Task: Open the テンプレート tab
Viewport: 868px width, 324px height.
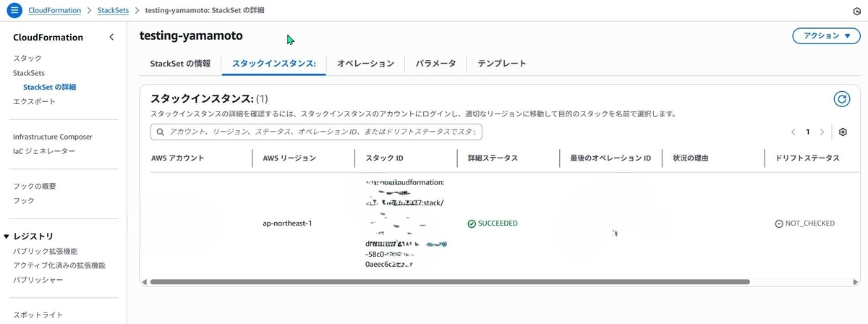Action: click(502, 64)
